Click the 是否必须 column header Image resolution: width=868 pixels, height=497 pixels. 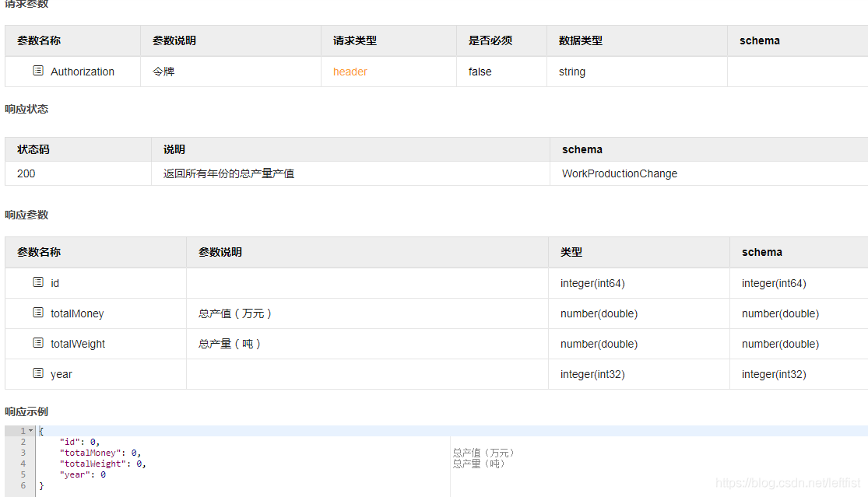point(490,40)
